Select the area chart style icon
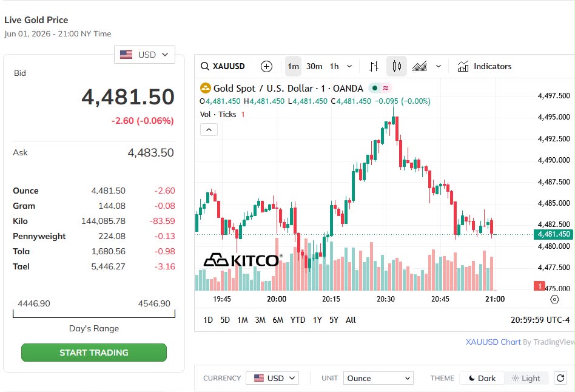 coord(420,66)
